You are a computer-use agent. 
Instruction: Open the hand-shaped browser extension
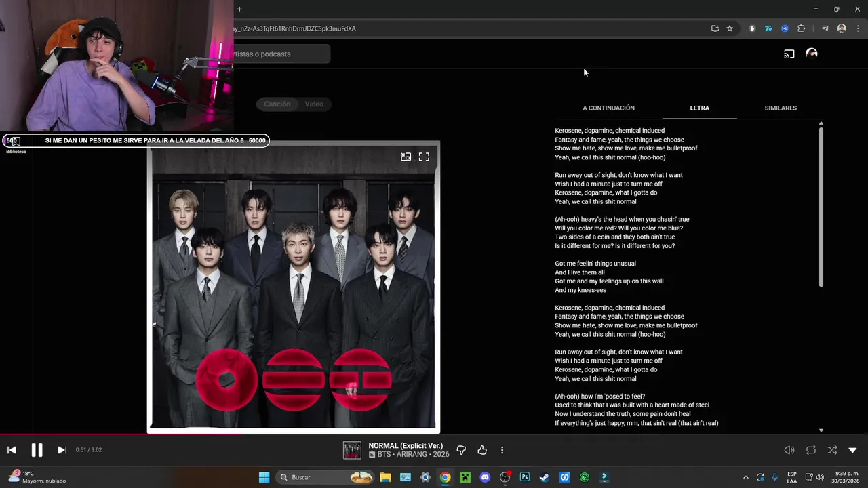(x=752, y=28)
